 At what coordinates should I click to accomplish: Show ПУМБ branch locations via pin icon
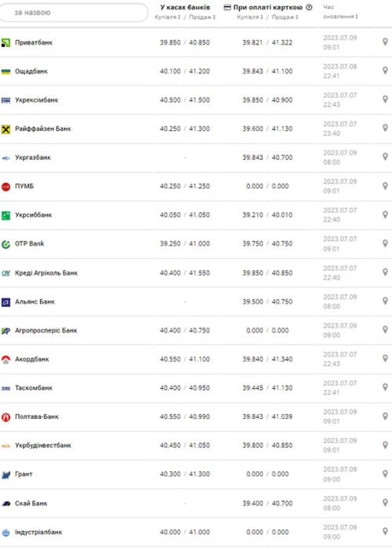tap(385, 186)
